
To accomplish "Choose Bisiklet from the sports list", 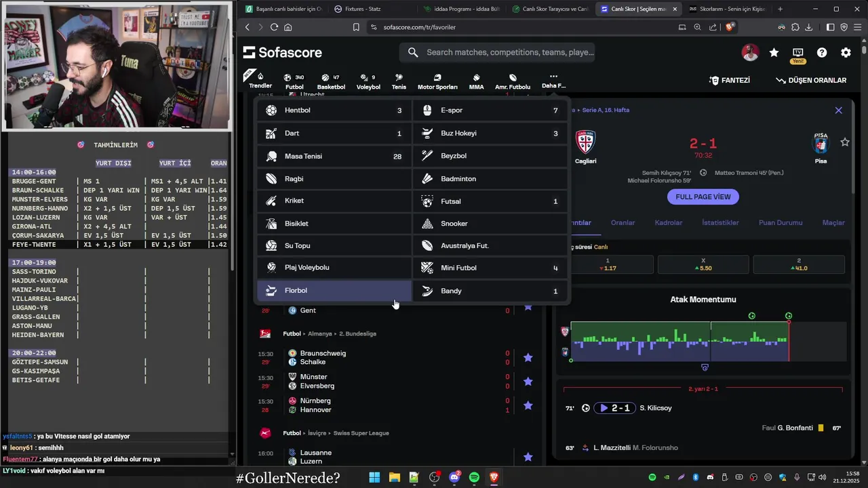I will pyautogui.click(x=334, y=224).
